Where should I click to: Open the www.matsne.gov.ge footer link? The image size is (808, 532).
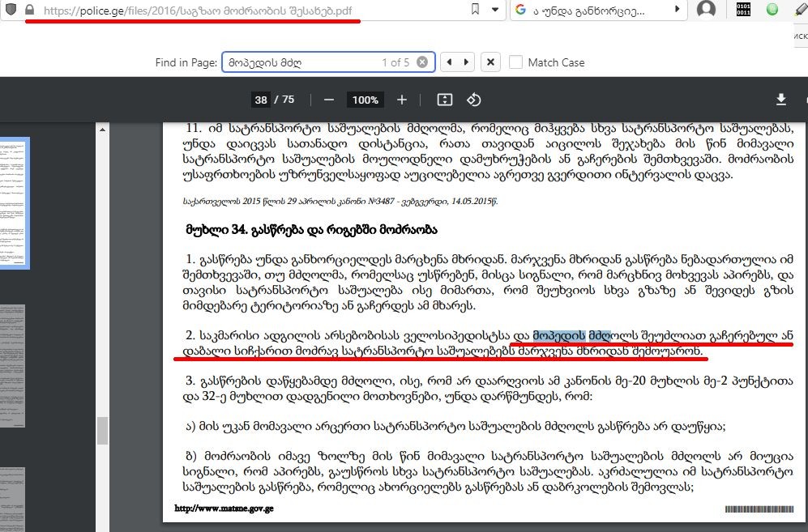(x=224, y=509)
